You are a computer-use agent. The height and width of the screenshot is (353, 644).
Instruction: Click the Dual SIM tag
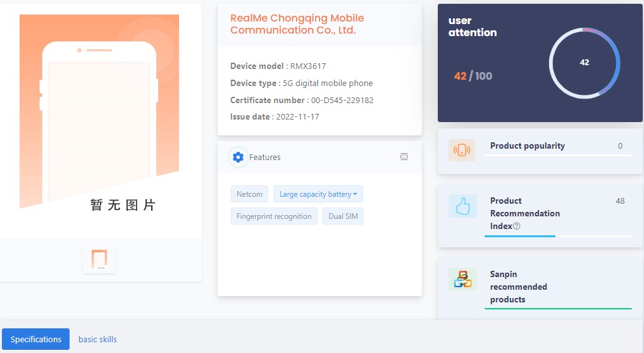point(343,216)
